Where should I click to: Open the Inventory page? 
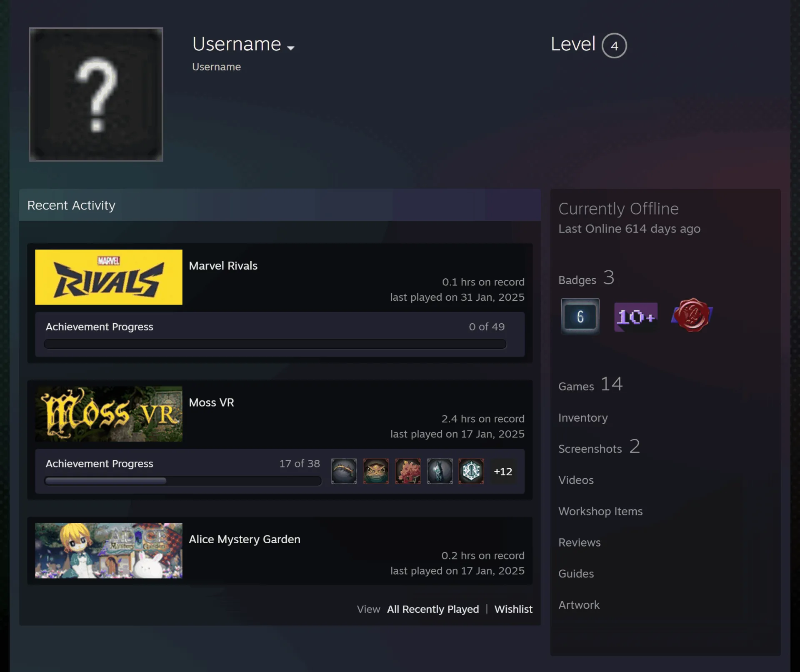pos(583,417)
